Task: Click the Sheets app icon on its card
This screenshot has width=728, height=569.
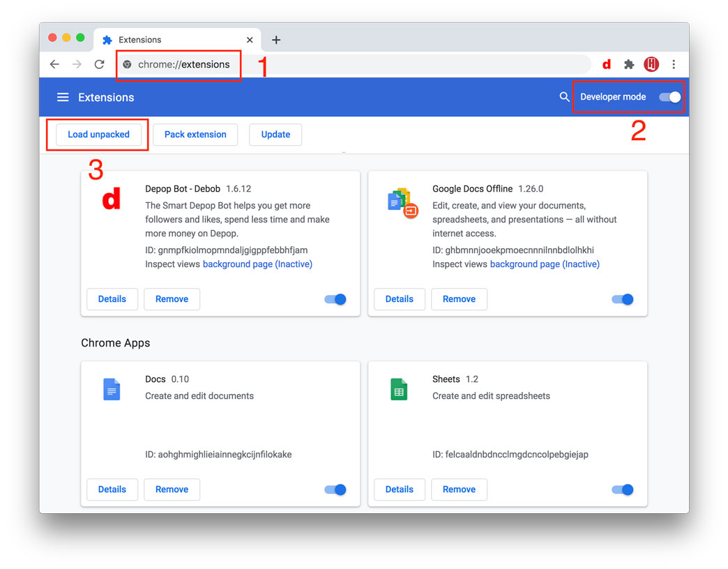Action: pyautogui.click(x=399, y=389)
